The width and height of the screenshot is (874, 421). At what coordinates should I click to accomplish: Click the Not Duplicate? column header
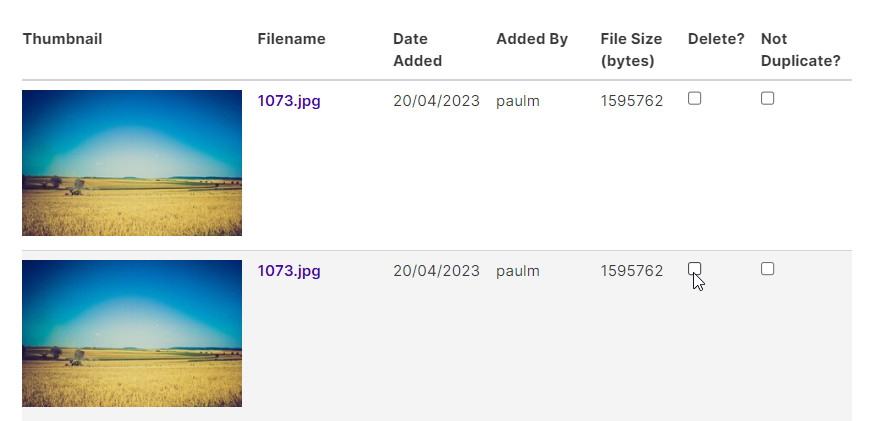tap(800, 50)
